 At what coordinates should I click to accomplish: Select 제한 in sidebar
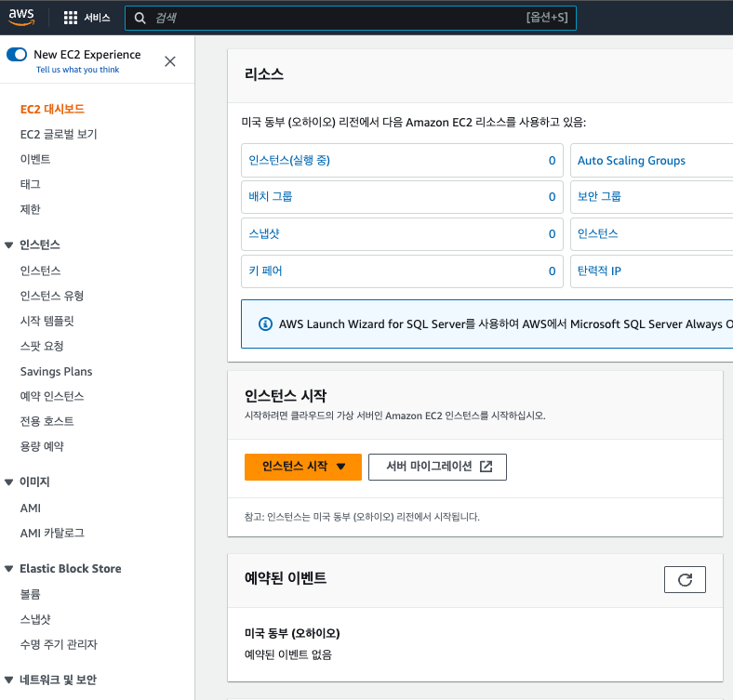coord(31,209)
